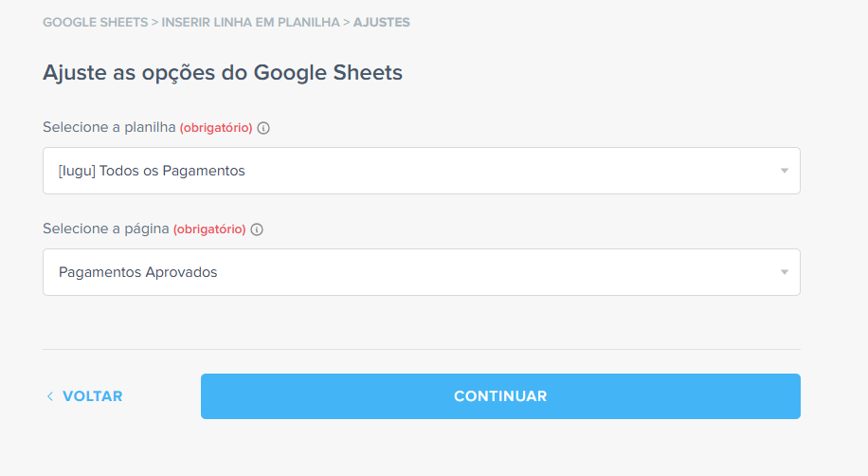868x476 pixels.
Task: Click the horizontal divider above CONTINUAR
Action: pyautogui.click(x=422, y=349)
